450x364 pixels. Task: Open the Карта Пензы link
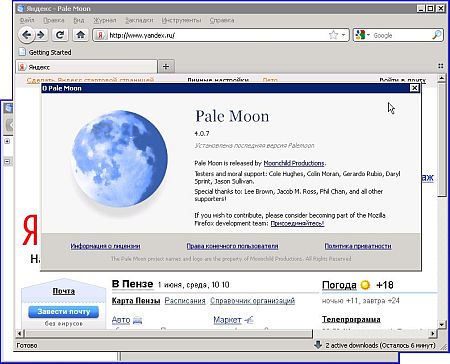[136, 301]
